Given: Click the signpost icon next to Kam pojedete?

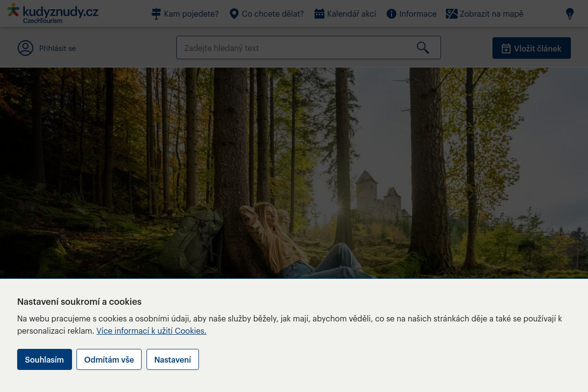Looking at the screenshot, I should coord(156,14).
